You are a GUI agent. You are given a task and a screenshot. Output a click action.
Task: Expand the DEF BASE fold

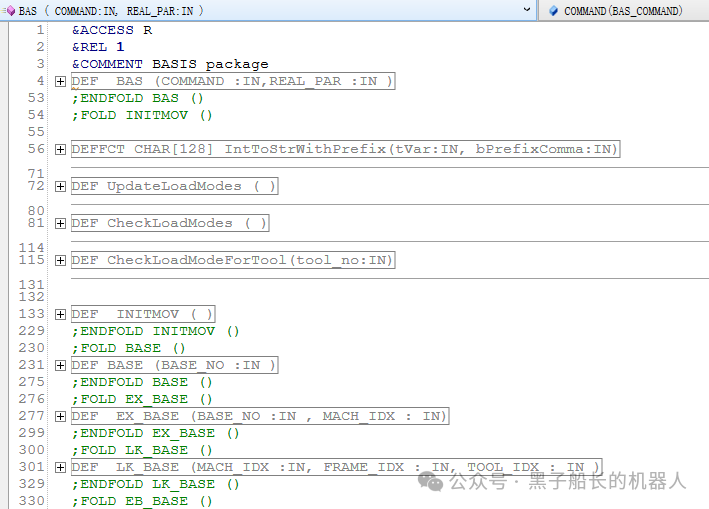(61, 365)
